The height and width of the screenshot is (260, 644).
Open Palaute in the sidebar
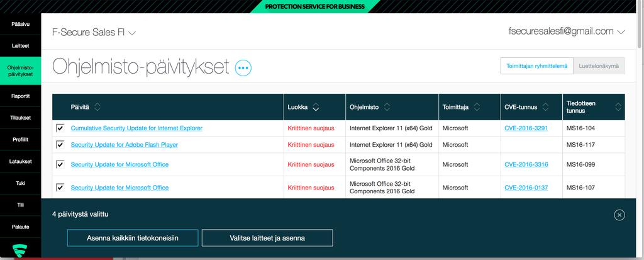(21, 227)
